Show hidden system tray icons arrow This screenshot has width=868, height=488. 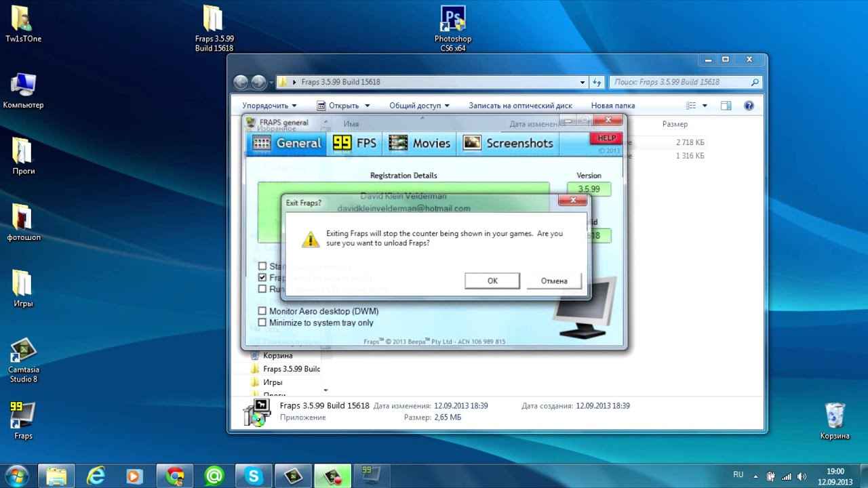(755, 475)
